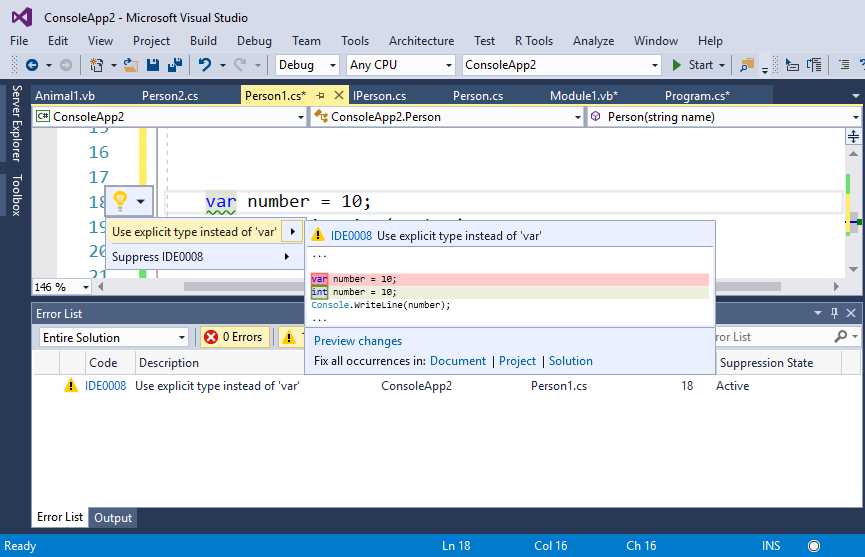Switch to the Output tab
Viewport: 865px width, 557px height.
click(113, 518)
